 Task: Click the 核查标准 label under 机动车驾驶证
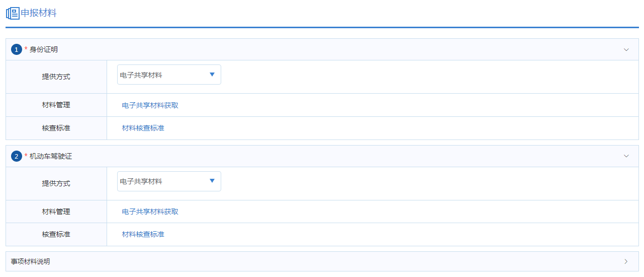click(56, 234)
